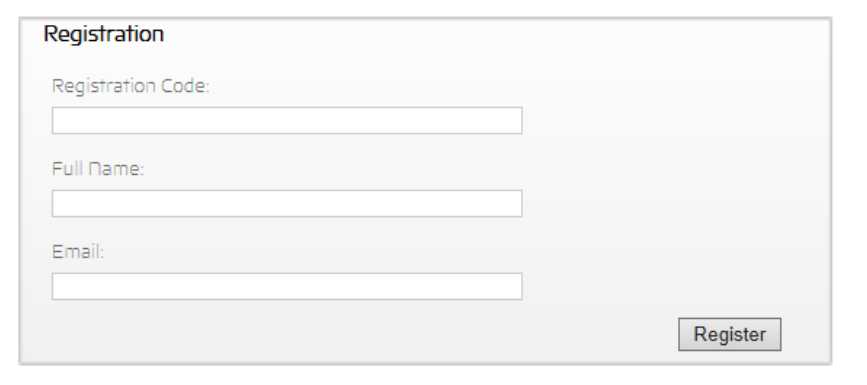Screen dimensions: 867x385
Task: Place cursor in the middle text field
Action: coord(287,204)
